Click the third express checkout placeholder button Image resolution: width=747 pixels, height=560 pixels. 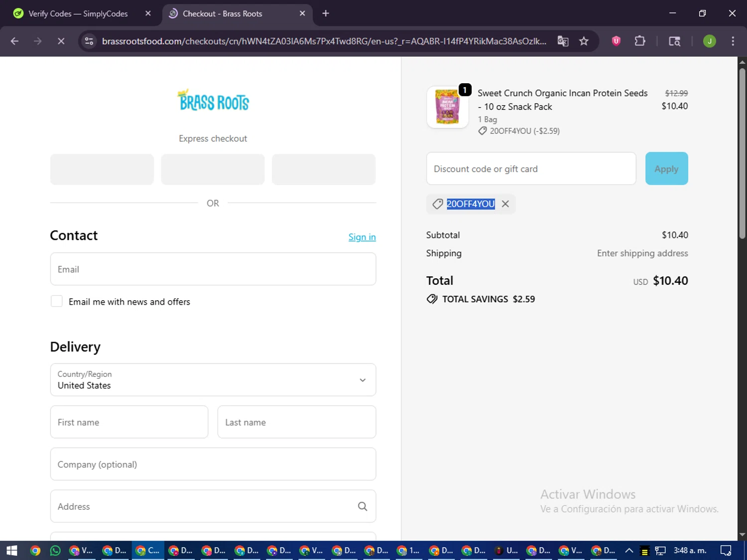click(x=324, y=169)
